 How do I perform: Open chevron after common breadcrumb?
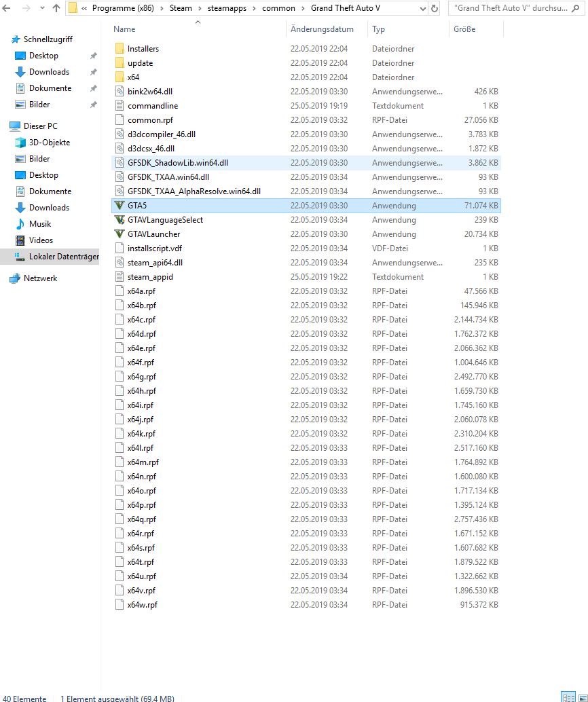[303, 8]
